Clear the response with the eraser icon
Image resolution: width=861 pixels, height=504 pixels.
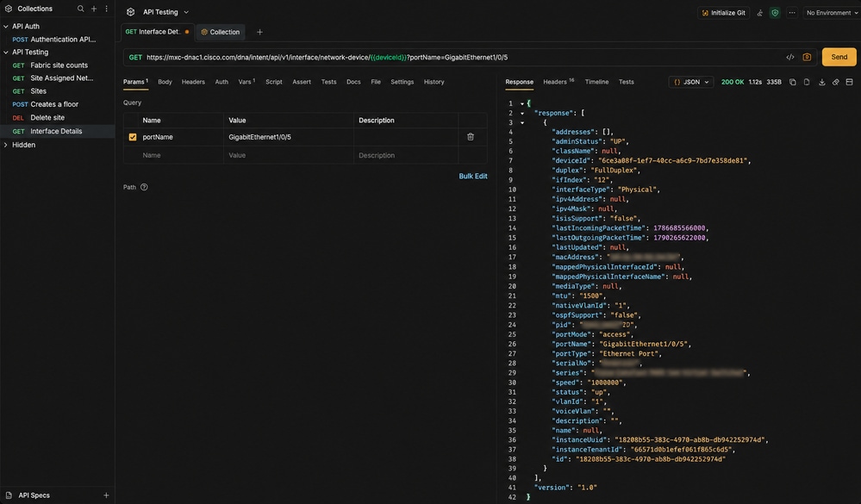click(x=836, y=82)
